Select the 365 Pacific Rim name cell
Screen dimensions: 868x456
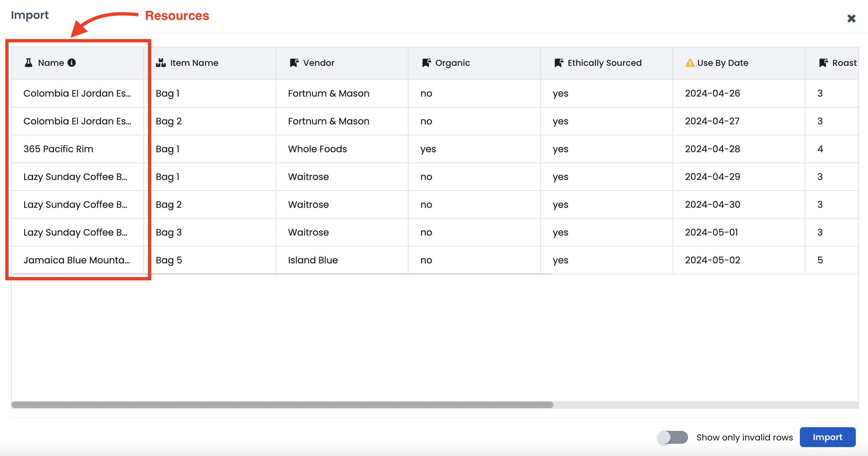58,149
